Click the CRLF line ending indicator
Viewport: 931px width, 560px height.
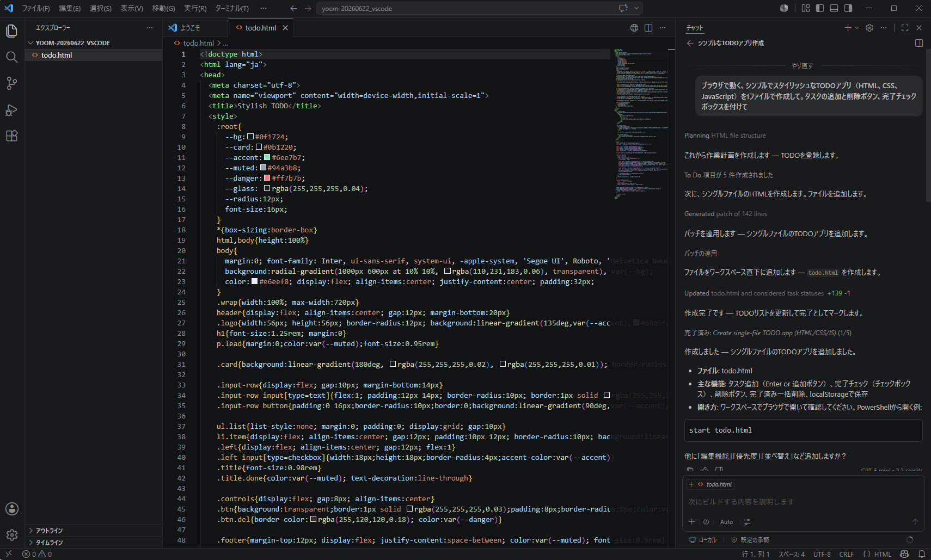click(x=847, y=554)
